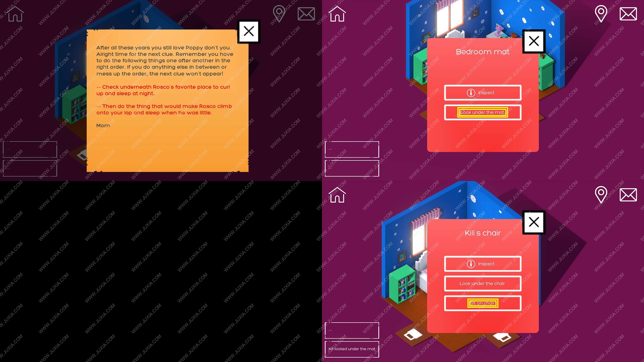Close the Kill's chair popup
Image resolution: width=644 pixels, height=362 pixels.
(x=533, y=222)
